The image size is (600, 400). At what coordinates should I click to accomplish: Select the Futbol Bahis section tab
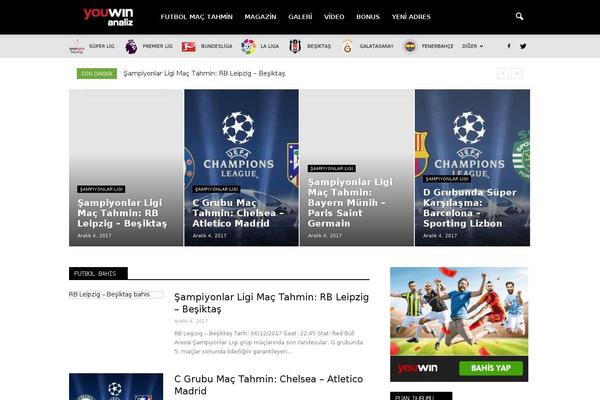[98, 273]
